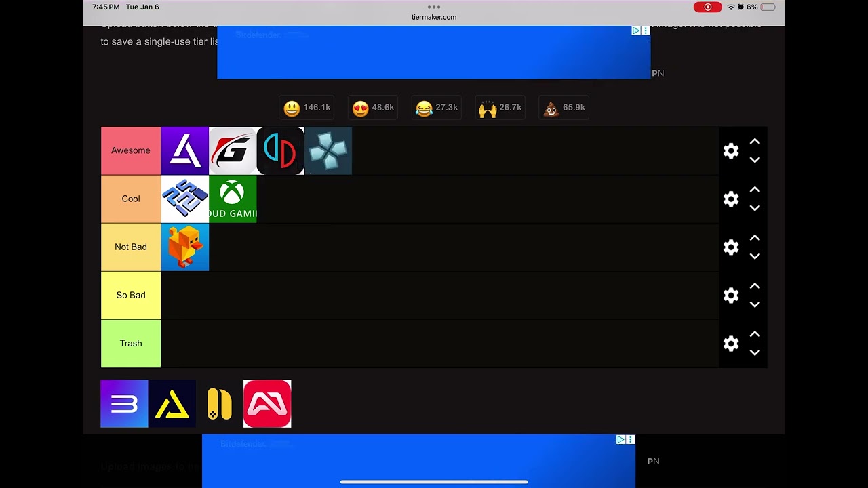This screenshot has height=488, width=868.
Task: Open settings gear for Not Bad tier
Action: tap(731, 247)
